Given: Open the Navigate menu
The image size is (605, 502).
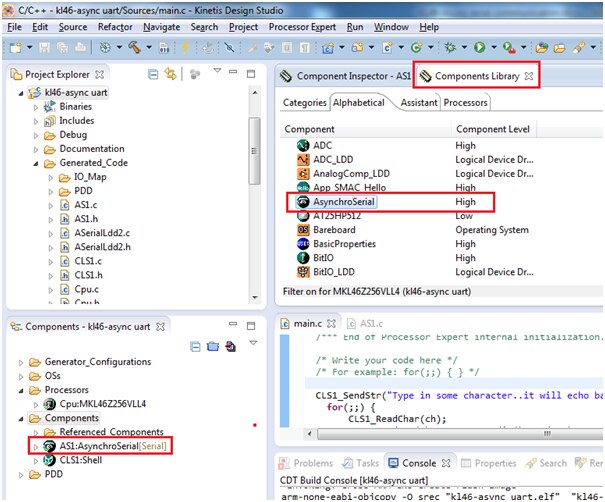Looking at the screenshot, I should click(x=161, y=27).
